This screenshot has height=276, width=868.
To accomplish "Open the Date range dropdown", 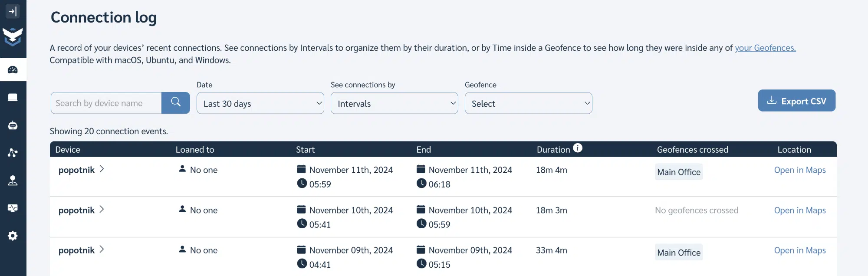I will (x=260, y=103).
